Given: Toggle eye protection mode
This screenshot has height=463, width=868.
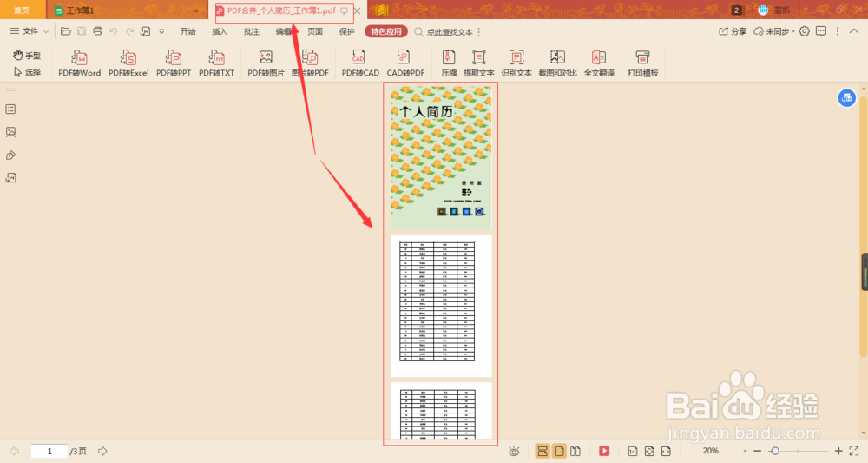Looking at the screenshot, I should [514, 452].
